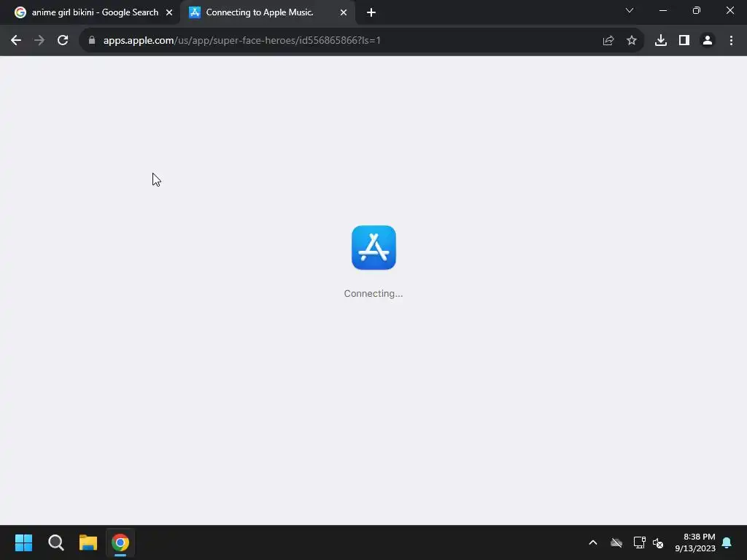The width and height of the screenshot is (747, 560).
Task: Open the Chrome profile menu
Action: tap(708, 41)
